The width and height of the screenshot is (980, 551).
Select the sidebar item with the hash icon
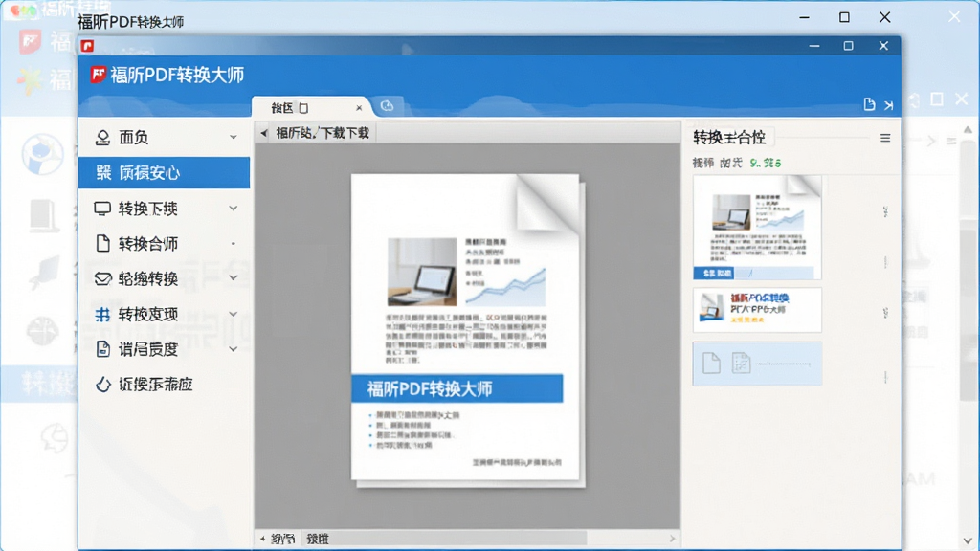pyautogui.click(x=164, y=314)
